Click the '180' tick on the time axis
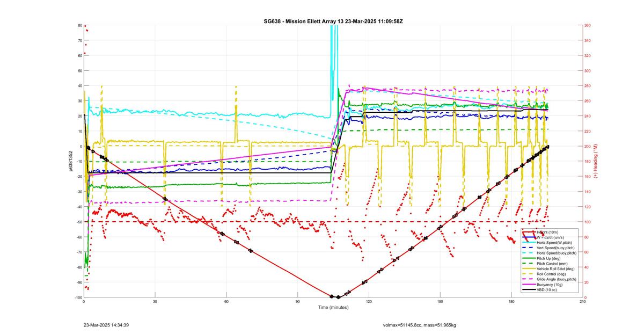644x334 pixels. point(511,302)
